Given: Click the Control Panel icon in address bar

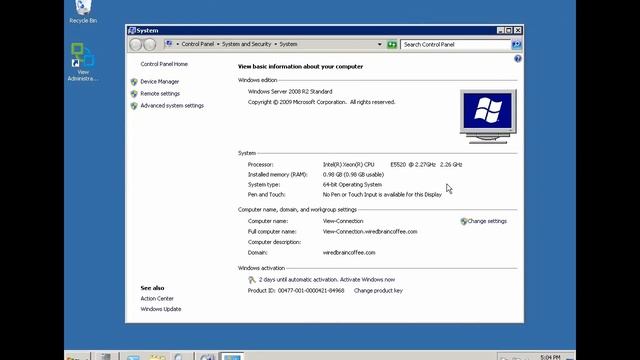Looking at the screenshot, I should (169, 44).
